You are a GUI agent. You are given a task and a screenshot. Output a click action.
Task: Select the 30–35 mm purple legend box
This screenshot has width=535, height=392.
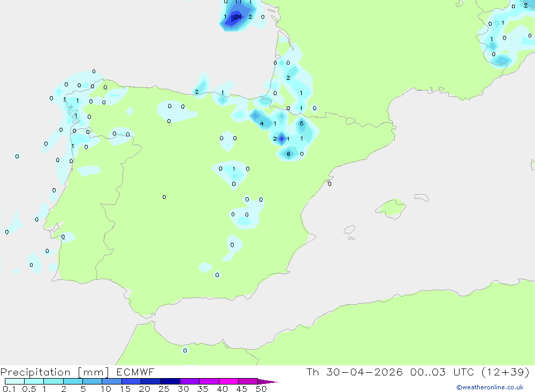189,381
